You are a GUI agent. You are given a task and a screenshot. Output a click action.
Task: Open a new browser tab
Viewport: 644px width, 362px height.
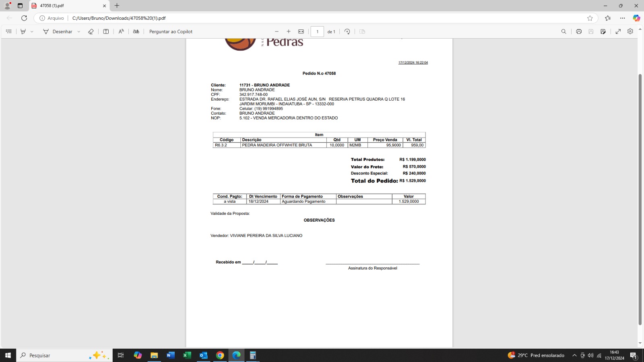(117, 6)
